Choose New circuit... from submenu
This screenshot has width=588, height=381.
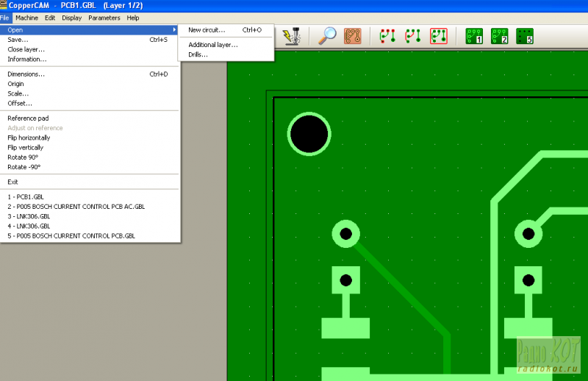[226, 29]
